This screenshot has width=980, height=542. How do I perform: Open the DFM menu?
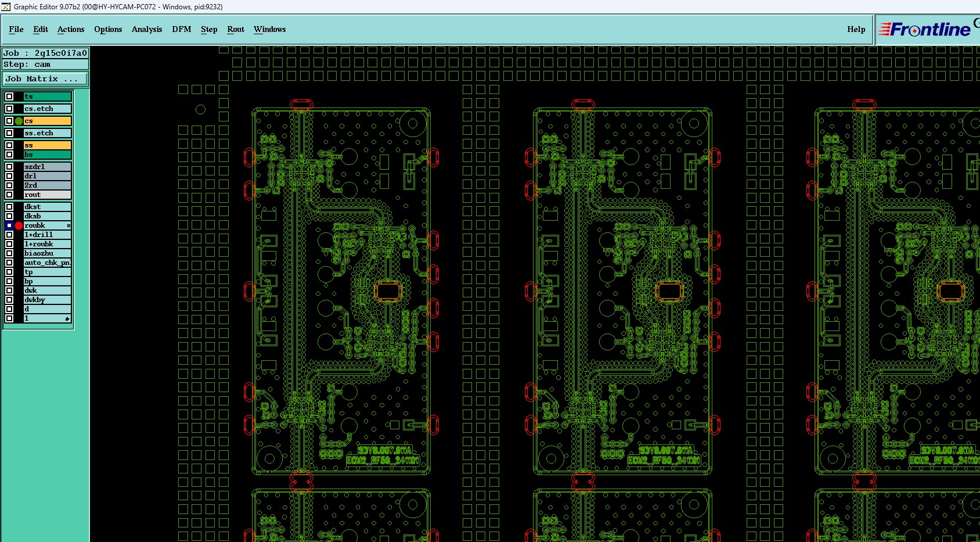pos(182,29)
